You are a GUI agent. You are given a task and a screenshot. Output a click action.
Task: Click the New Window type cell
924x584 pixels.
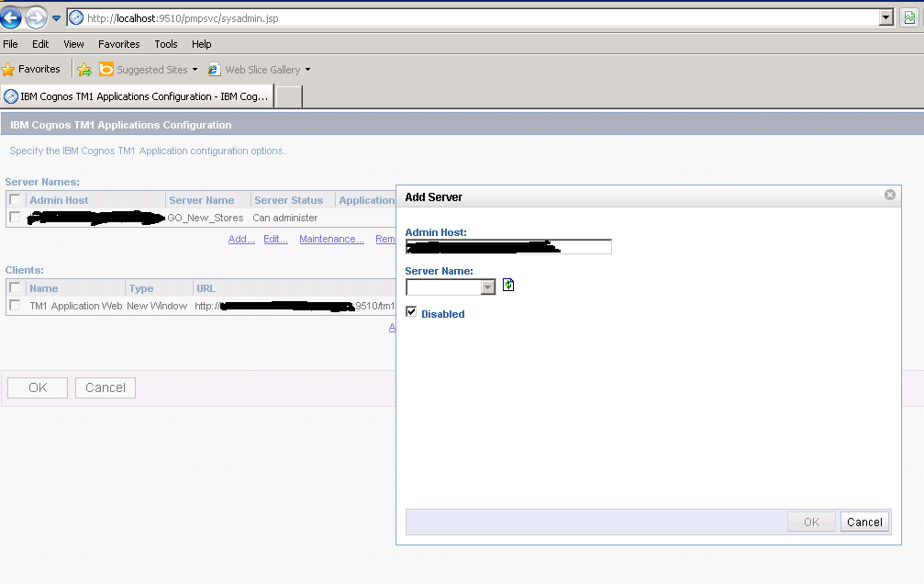(157, 306)
